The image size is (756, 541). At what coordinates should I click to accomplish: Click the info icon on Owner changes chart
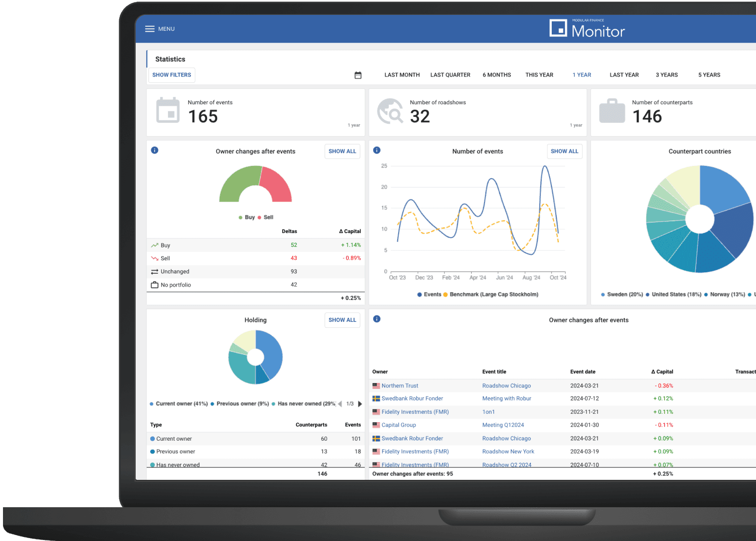click(x=155, y=150)
